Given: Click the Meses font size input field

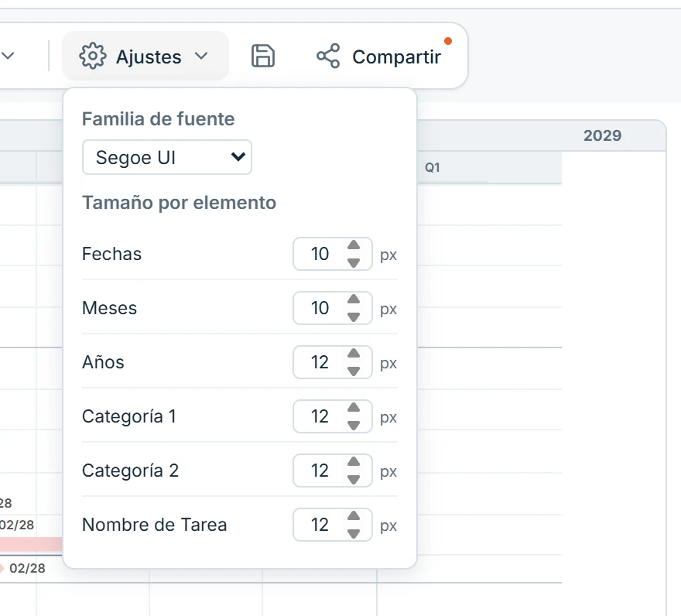Looking at the screenshot, I should 332,308.
